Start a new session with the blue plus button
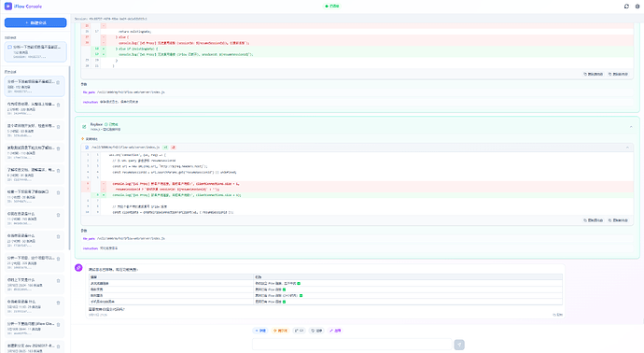 coord(35,22)
